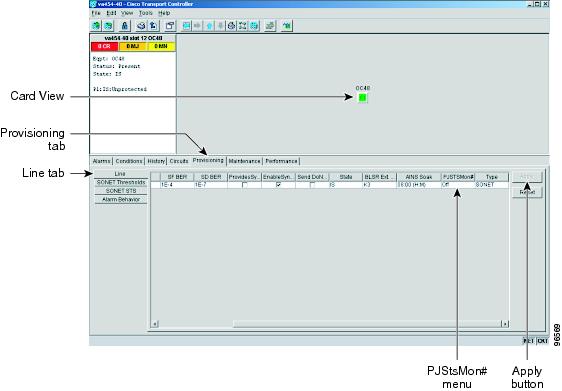Click the SD BER column header
Viewport: 562px width, 391px height.
click(x=210, y=177)
